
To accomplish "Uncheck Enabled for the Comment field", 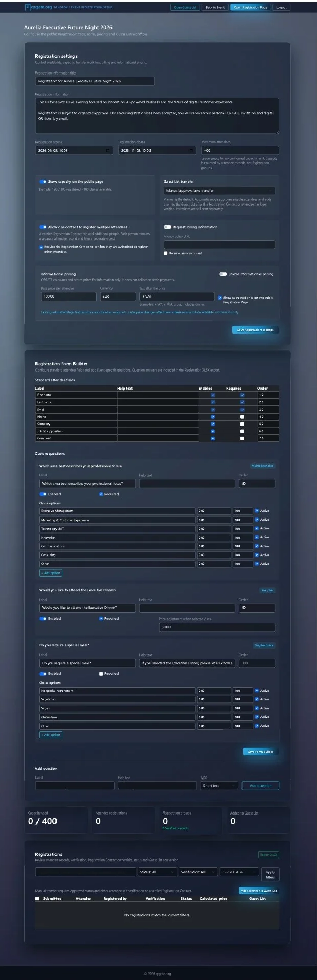I will (213, 438).
